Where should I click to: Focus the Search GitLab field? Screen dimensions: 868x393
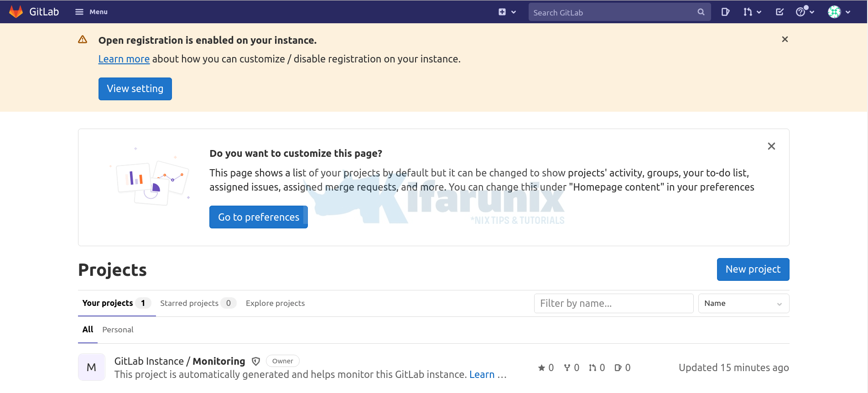pyautogui.click(x=619, y=12)
